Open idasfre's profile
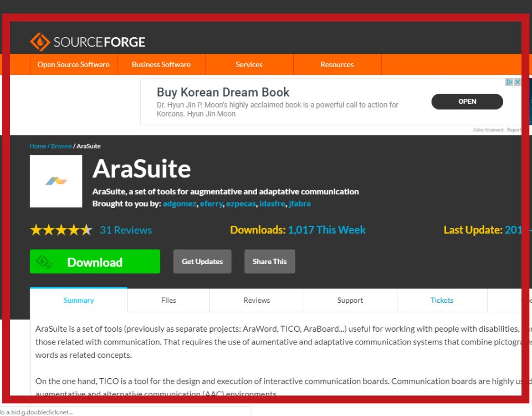Screen dimensions: 532x416 tap(272, 204)
